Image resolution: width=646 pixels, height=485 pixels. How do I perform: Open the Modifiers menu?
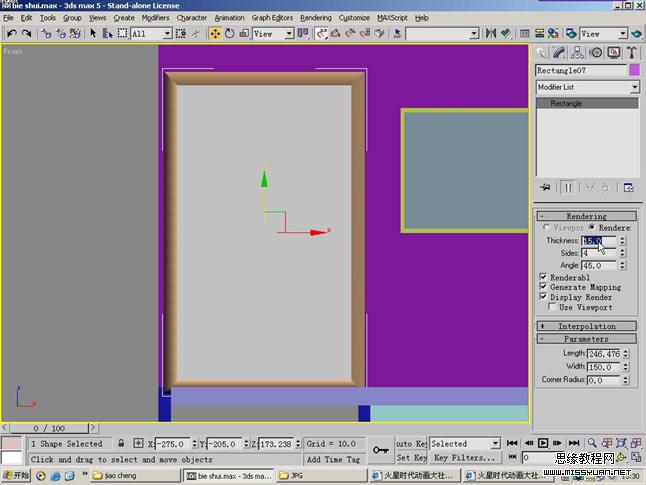(155, 18)
